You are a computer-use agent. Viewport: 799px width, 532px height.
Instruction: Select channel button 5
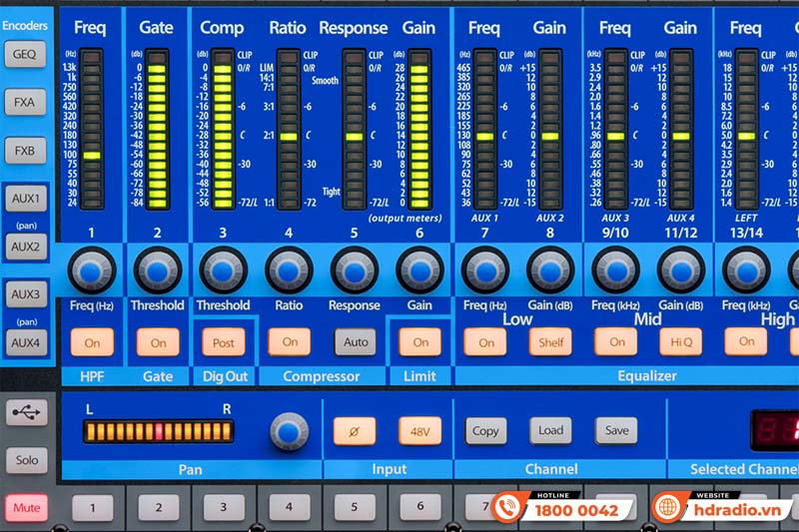tap(355, 507)
